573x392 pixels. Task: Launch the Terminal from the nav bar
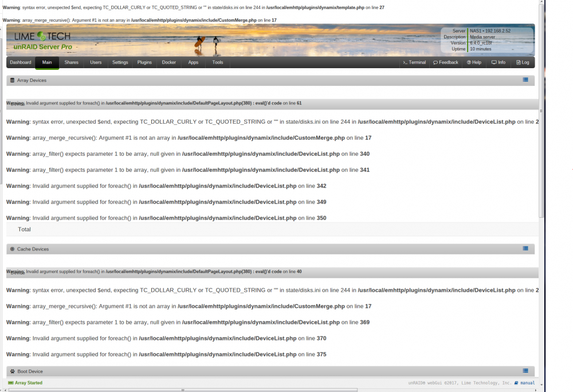pos(414,62)
